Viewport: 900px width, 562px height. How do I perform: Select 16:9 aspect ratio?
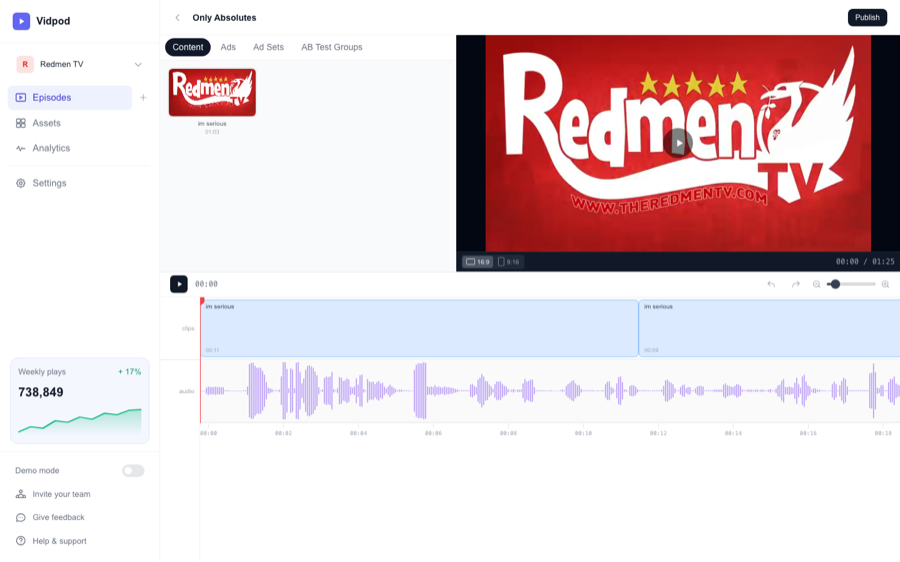click(x=478, y=262)
